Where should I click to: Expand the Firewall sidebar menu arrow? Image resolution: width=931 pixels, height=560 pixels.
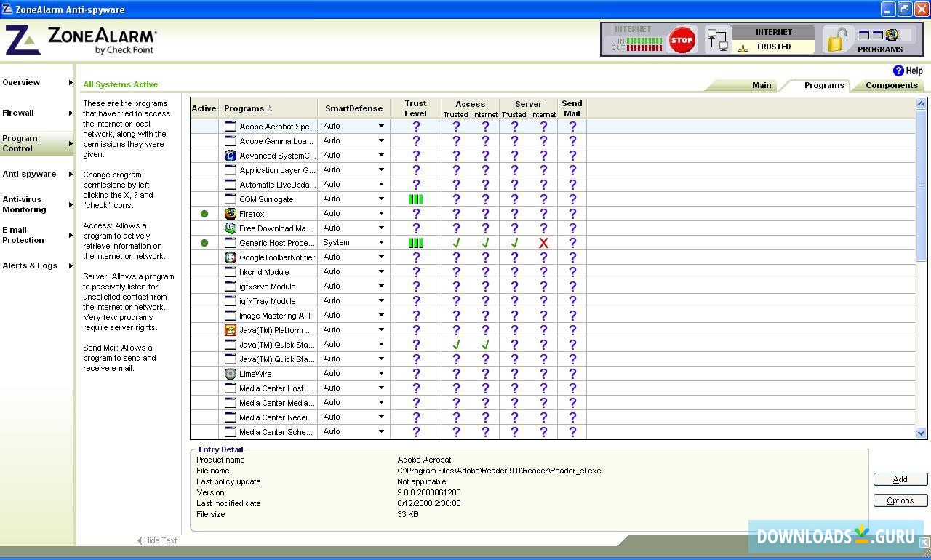tap(71, 113)
